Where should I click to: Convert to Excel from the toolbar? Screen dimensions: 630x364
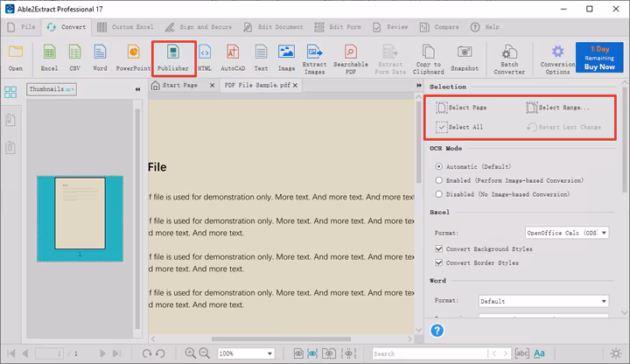[x=49, y=58]
